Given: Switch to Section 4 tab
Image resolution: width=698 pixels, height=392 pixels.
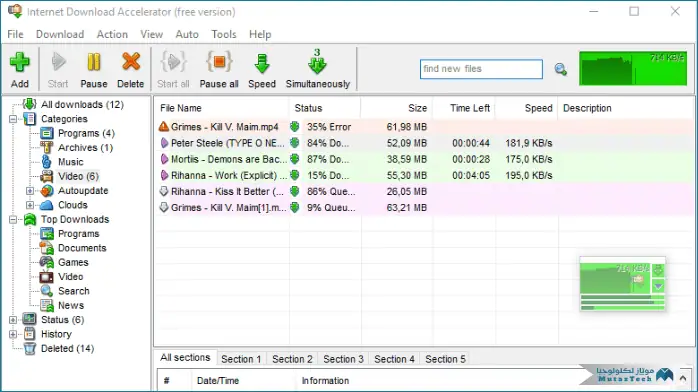Looking at the screenshot, I should pos(394,359).
